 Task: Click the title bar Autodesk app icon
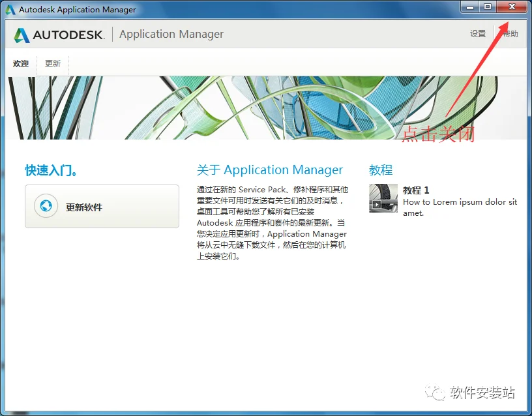[x=10, y=10]
